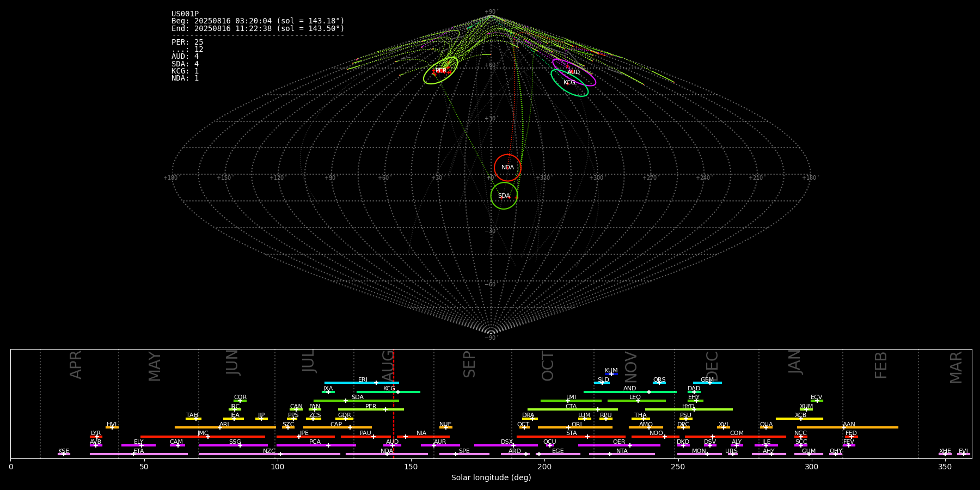Click the DRA shower bar in timeline
This screenshot has width=980, height=490.
click(x=530, y=419)
